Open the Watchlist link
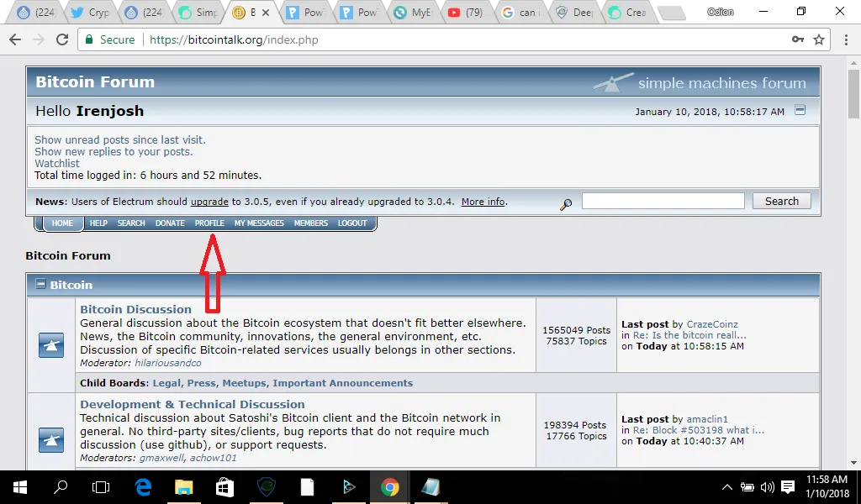The height and width of the screenshot is (504, 861). (x=57, y=164)
